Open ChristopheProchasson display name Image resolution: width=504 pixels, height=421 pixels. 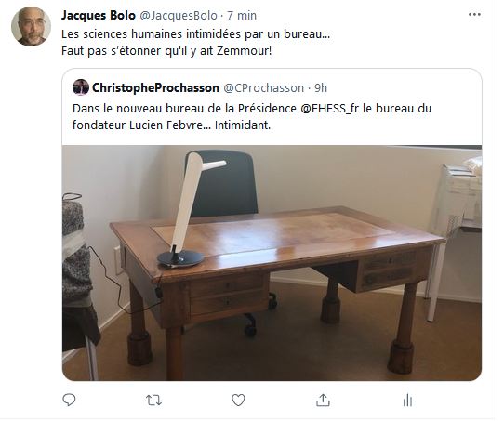click(x=155, y=87)
